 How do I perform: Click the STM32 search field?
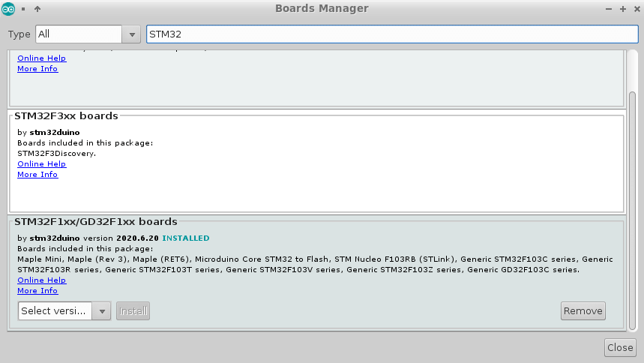392,34
